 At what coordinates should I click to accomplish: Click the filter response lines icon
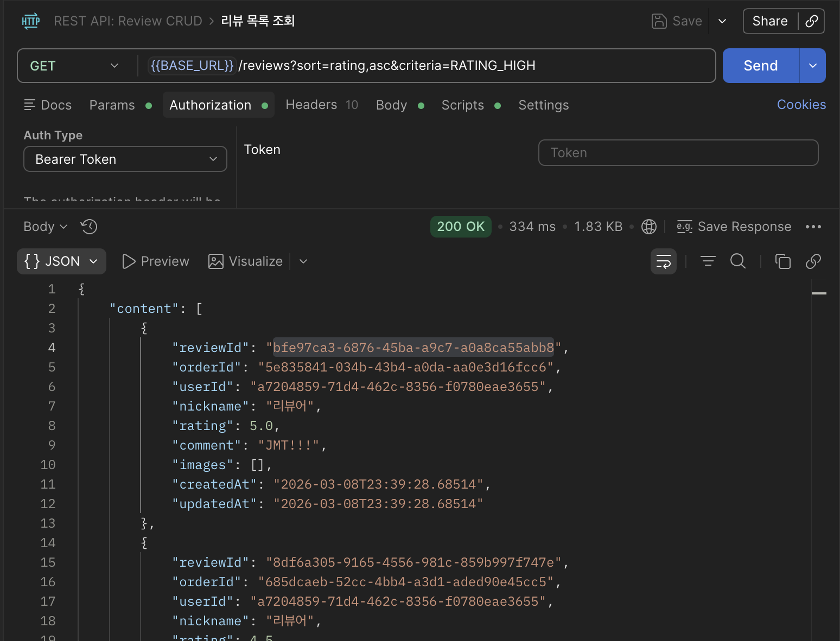click(708, 261)
